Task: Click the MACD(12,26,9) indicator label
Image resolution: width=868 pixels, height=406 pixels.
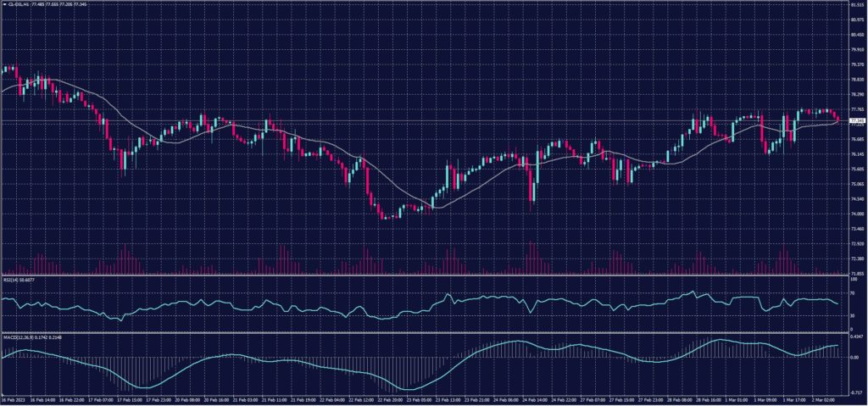Action: pos(14,338)
